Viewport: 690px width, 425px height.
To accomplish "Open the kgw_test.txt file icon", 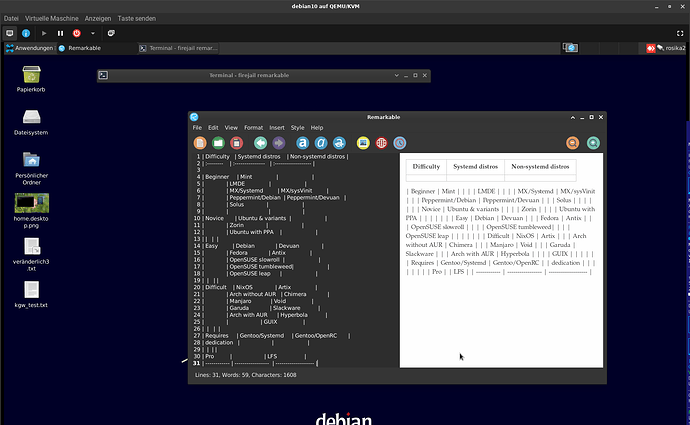I will point(32,290).
